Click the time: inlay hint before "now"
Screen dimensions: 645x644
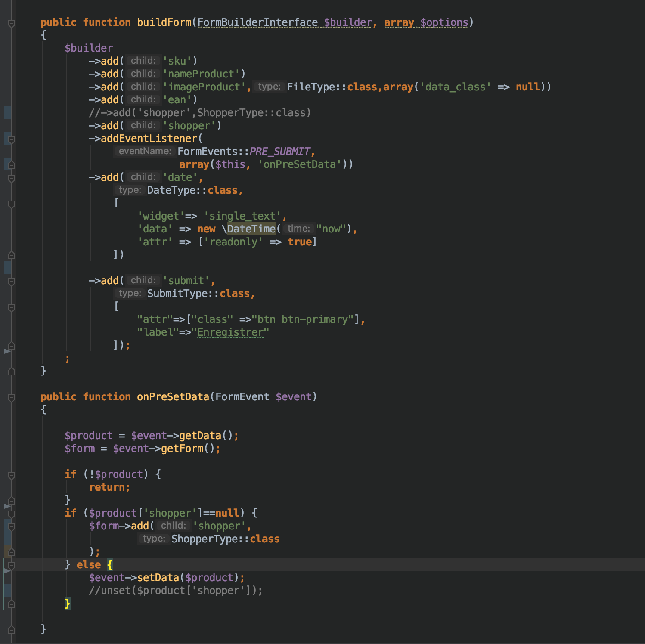tap(299, 229)
